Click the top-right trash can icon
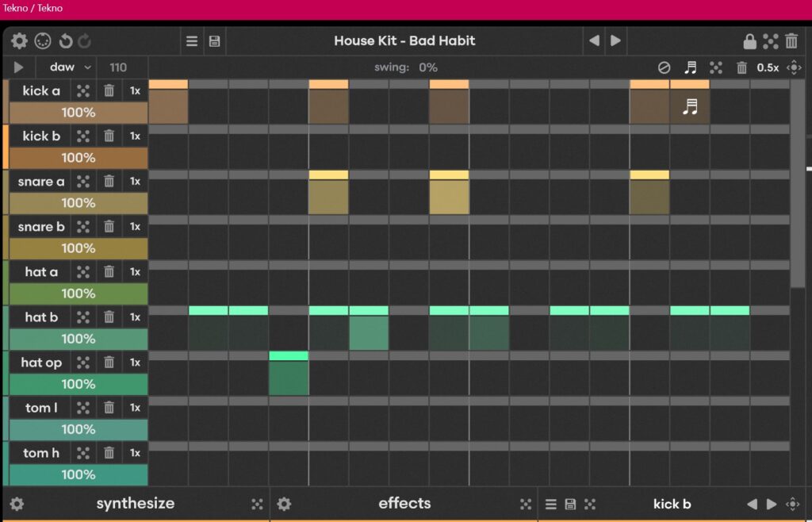Screen dimensions: 812x522 pyautogui.click(x=791, y=41)
